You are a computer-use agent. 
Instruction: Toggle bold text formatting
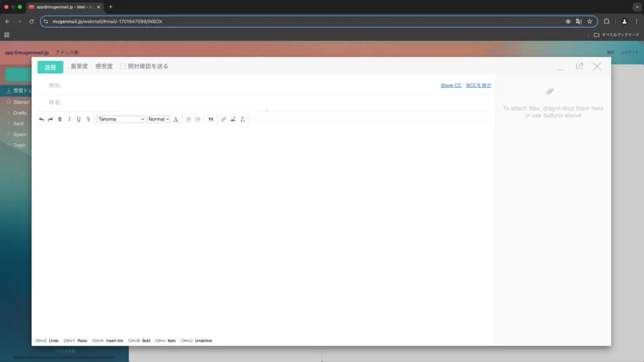click(60, 119)
